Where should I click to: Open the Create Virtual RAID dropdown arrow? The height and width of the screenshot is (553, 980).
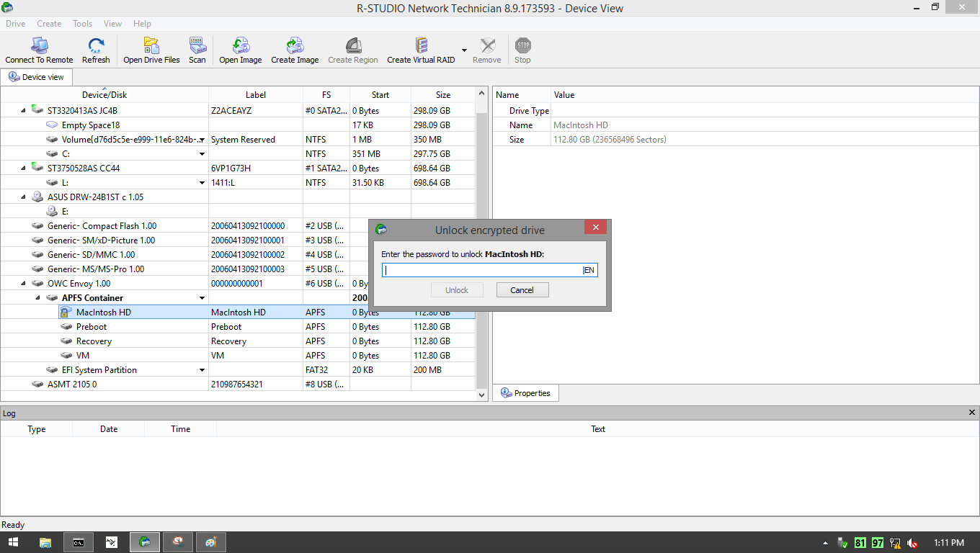tap(464, 50)
